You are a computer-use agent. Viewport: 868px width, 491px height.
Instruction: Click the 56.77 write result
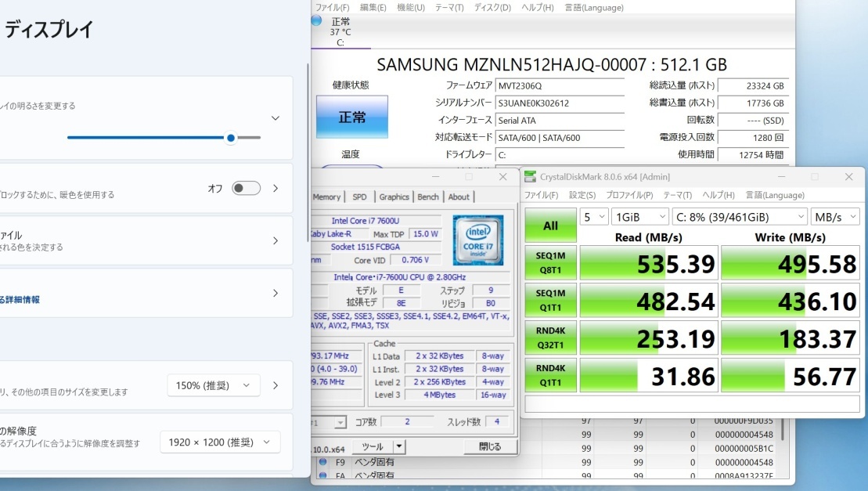tap(791, 375)
